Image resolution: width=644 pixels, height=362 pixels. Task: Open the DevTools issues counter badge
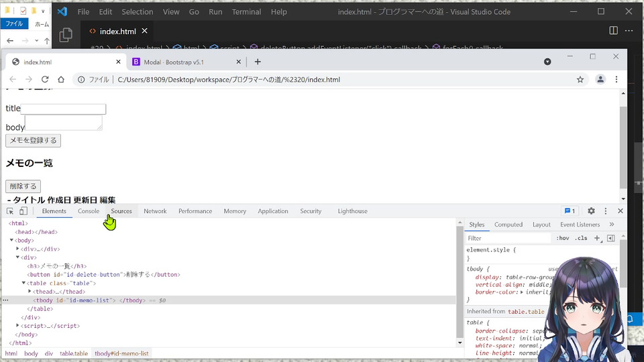click(570, 211)
